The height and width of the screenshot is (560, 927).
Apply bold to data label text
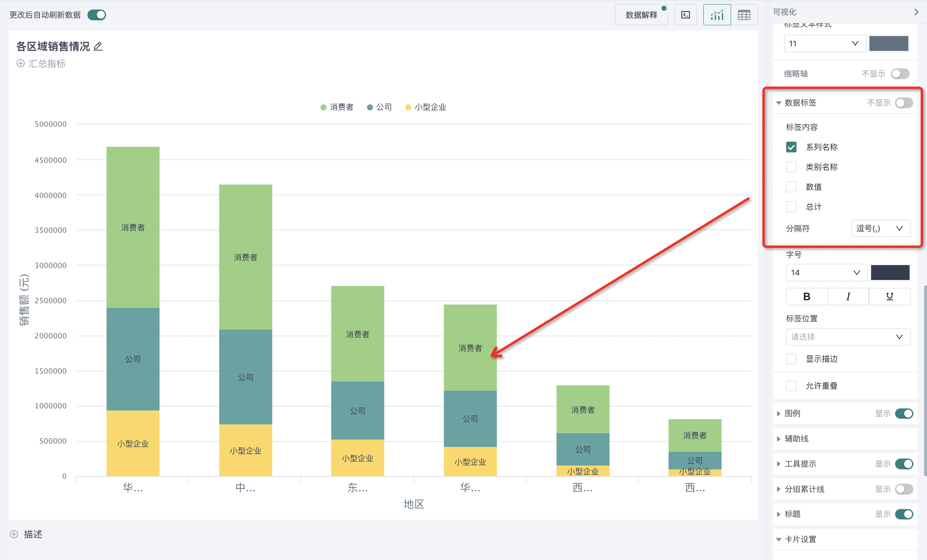click(x=806, y=297)
